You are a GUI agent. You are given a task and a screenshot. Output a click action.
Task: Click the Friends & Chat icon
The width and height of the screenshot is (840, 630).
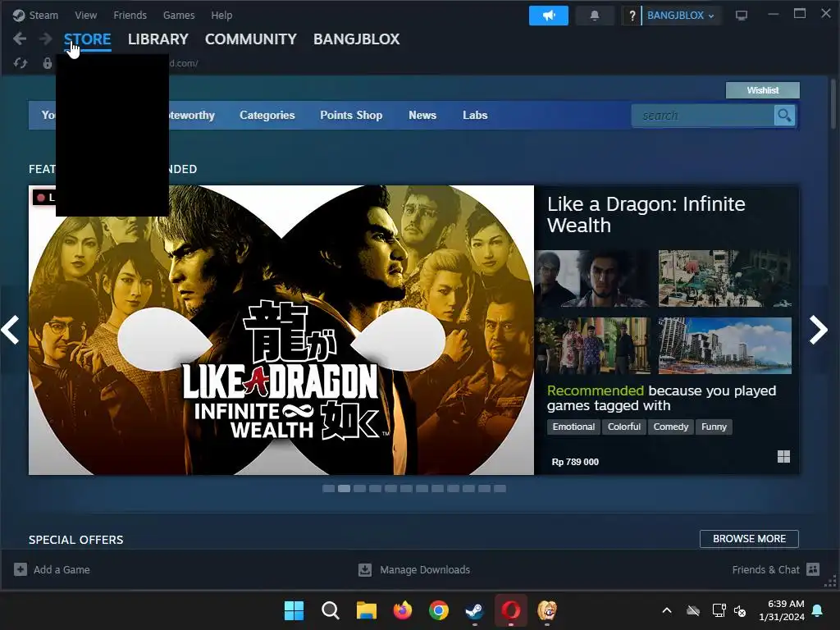click(x=813, y=569)
